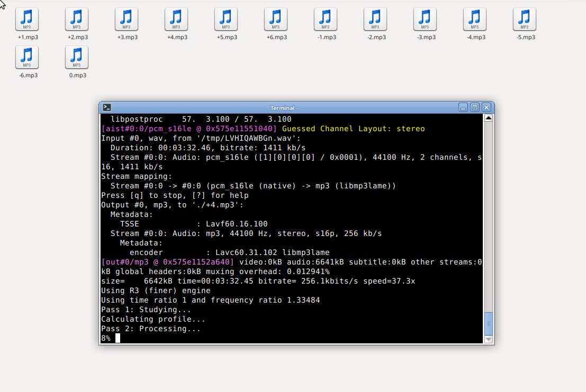Click the terminal scrollbar thumb

tap(489, 324)
